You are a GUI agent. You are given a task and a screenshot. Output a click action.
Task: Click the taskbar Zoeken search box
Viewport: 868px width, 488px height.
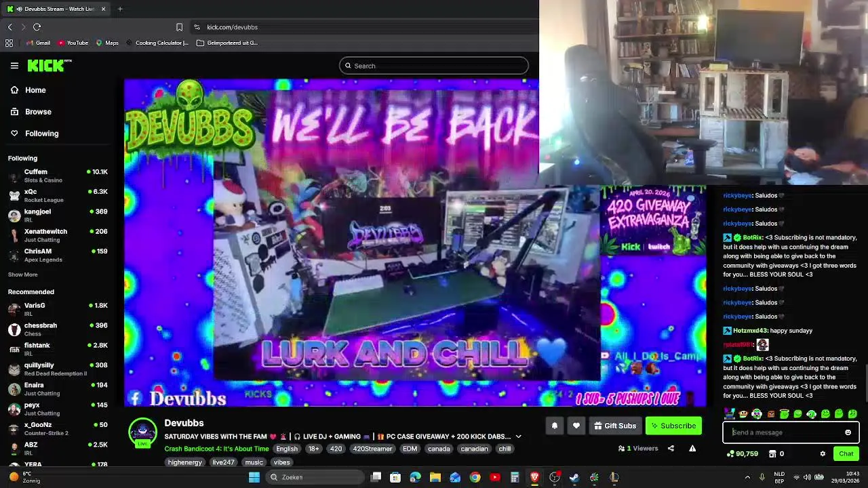tap(313, 477)
